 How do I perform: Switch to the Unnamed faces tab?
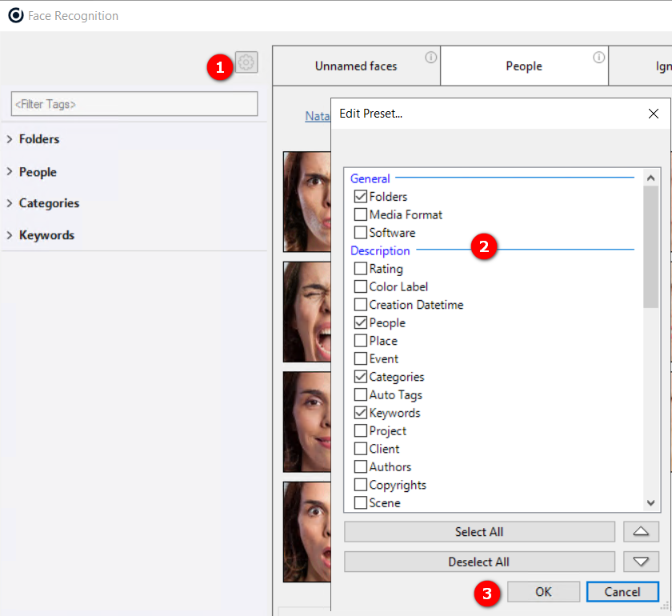pyautogui.click(x=355, y=66)
